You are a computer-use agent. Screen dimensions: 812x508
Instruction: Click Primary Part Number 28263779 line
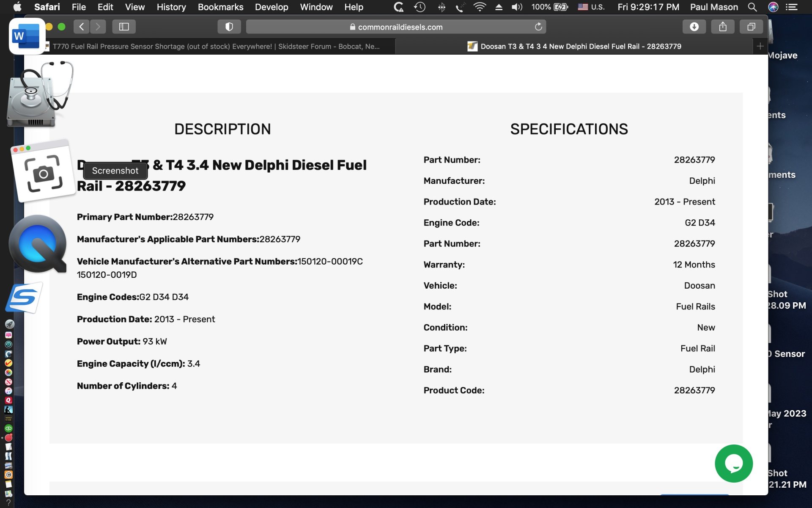145,217
